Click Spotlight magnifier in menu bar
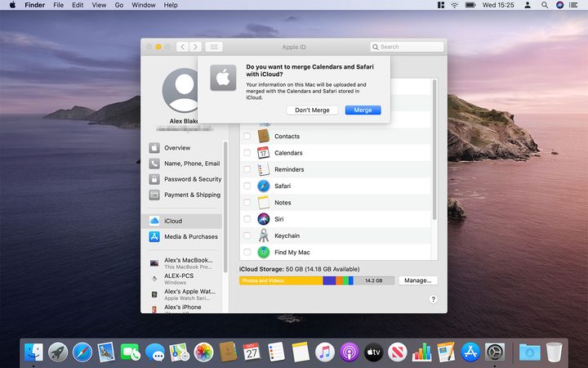 click(545, 5)
